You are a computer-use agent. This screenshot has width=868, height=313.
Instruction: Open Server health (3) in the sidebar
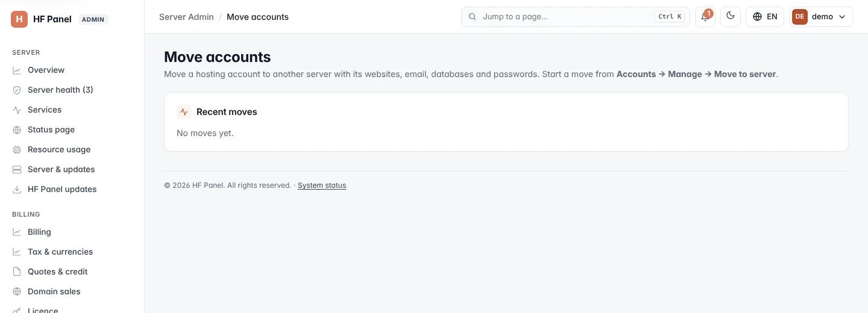tap(72, 90)
